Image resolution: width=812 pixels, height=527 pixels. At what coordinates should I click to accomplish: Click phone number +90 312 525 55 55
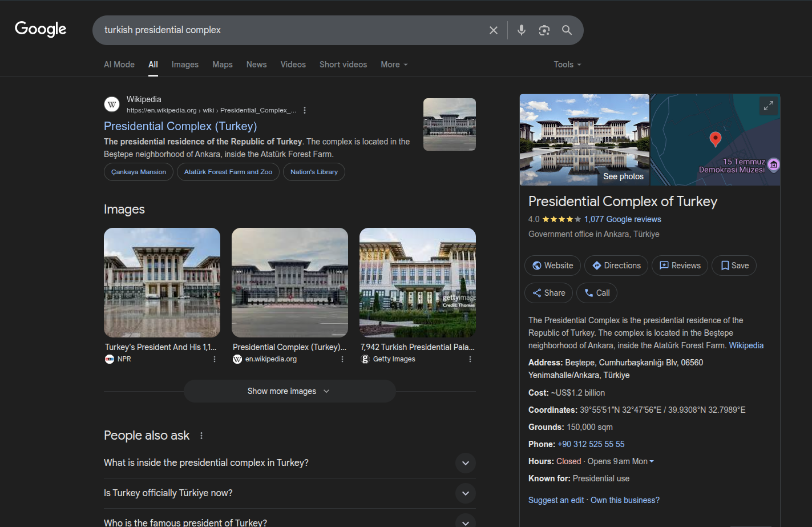click(591, 444)
